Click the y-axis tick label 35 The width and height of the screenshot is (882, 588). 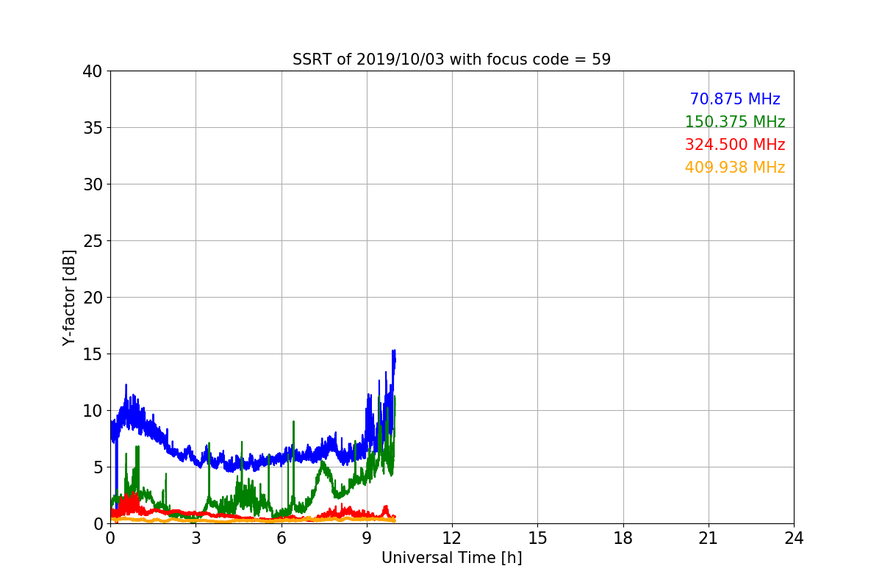point(93,128)
